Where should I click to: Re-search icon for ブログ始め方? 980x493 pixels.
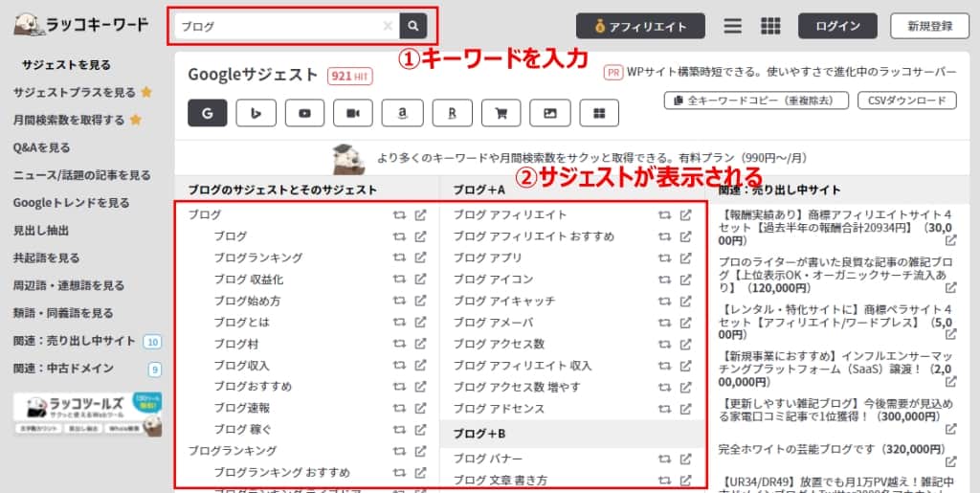pos(400,302)
